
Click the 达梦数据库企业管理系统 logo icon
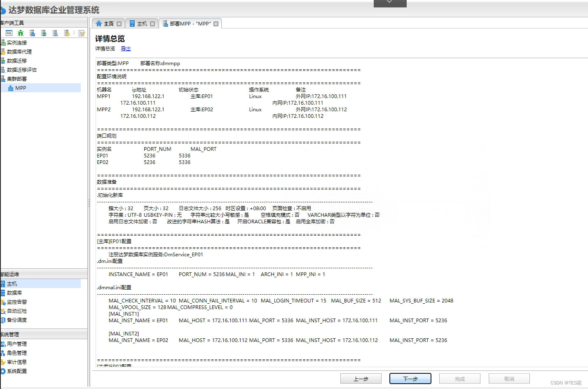click(2, 10)
